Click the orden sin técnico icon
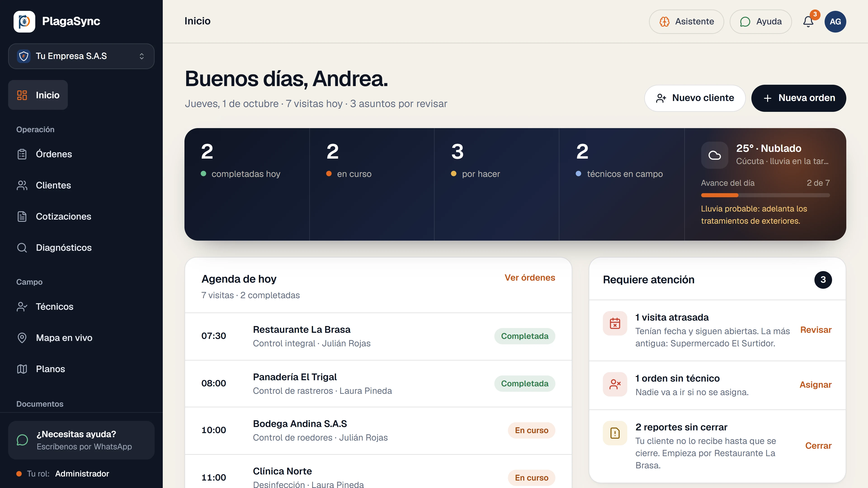Image resolution: width=868 pixels, height=488 pixels. pos(615,384)
